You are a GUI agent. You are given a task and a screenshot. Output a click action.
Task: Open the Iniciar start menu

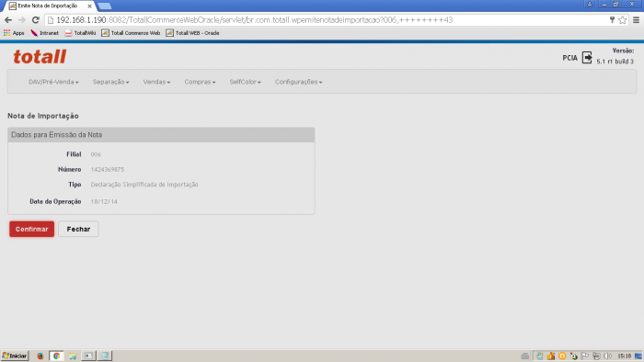click(15, 356)
